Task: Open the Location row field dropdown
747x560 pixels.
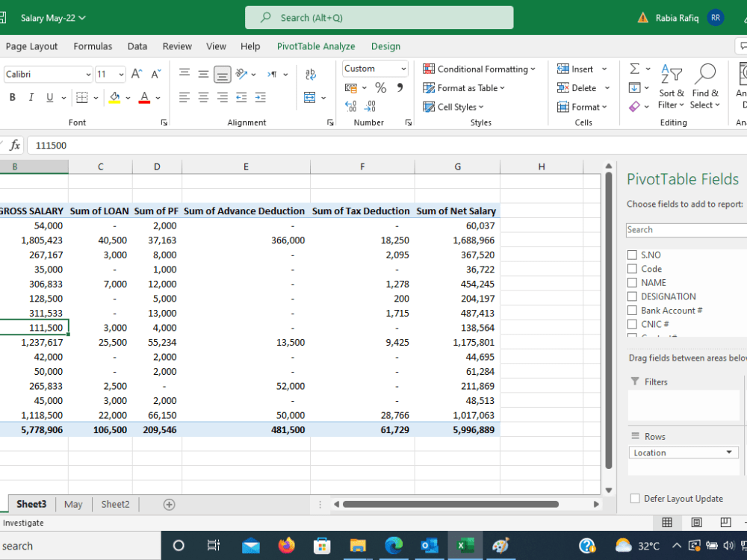Action: [x=728, y=452]
